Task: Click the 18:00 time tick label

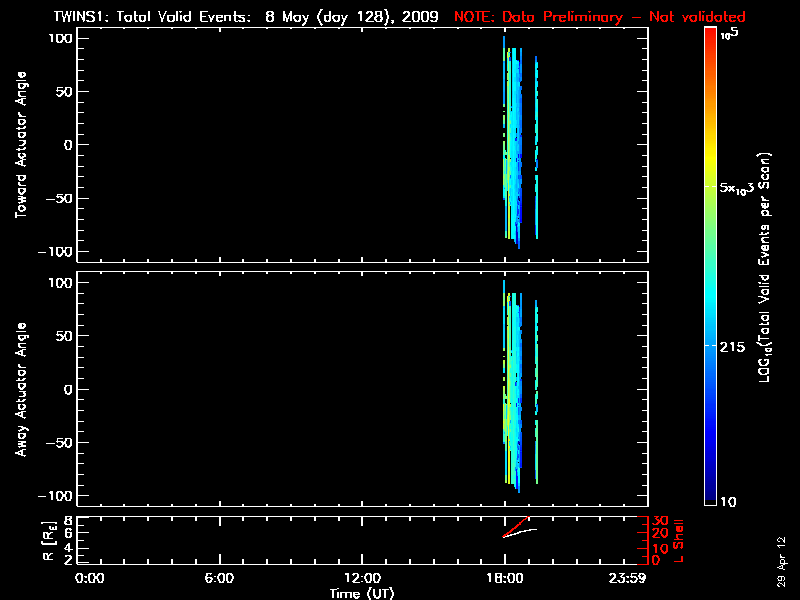Action: pos(505,578)
